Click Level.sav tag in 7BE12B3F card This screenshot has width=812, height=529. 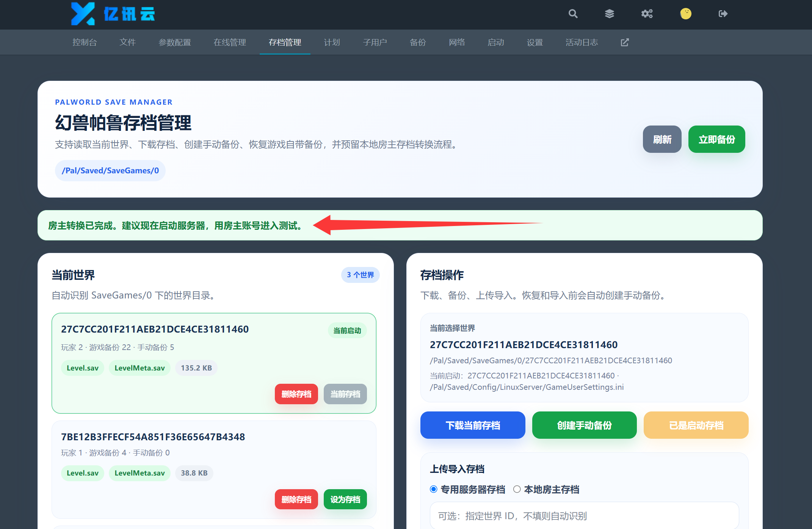(83, 473)
